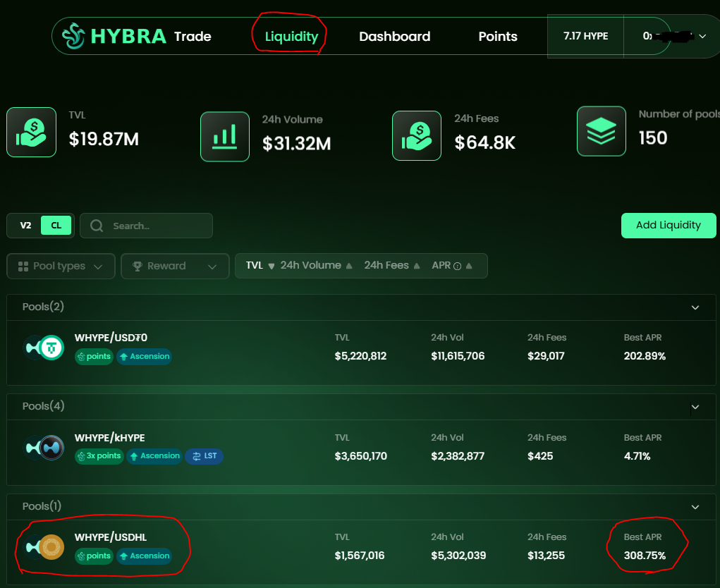The height and width of the screenshot is (588, 720).
Task: Click the Pool types grid icon
Action: [x=23, y=267]
